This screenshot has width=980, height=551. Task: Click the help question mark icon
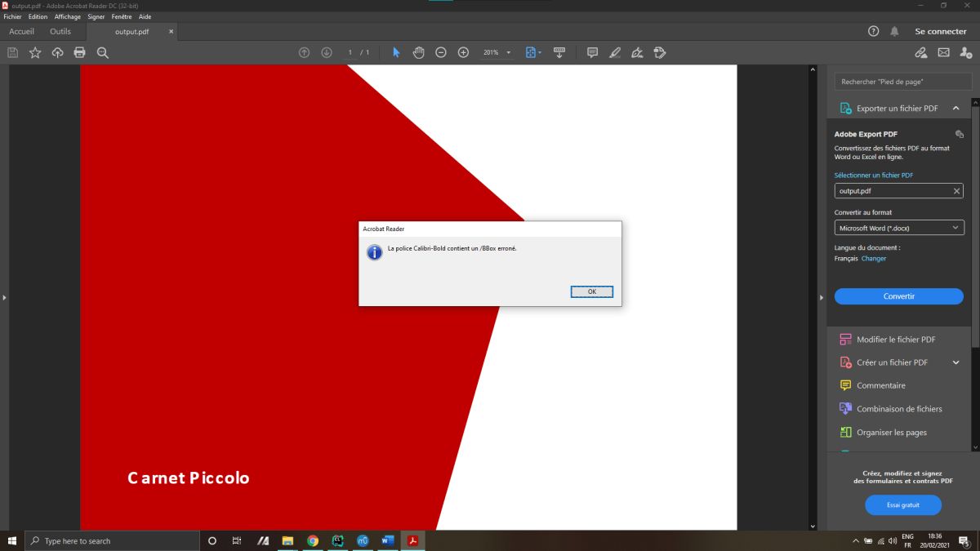873,31
